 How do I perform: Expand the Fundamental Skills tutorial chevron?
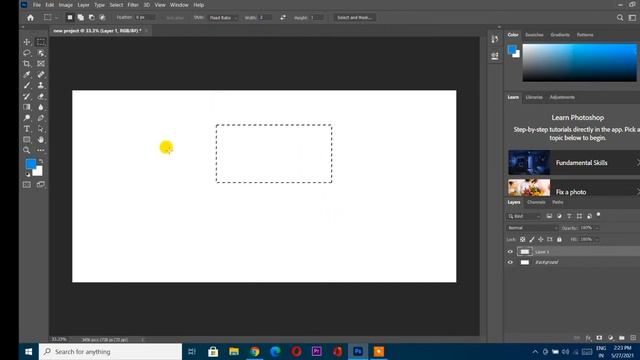coord(638,162)
